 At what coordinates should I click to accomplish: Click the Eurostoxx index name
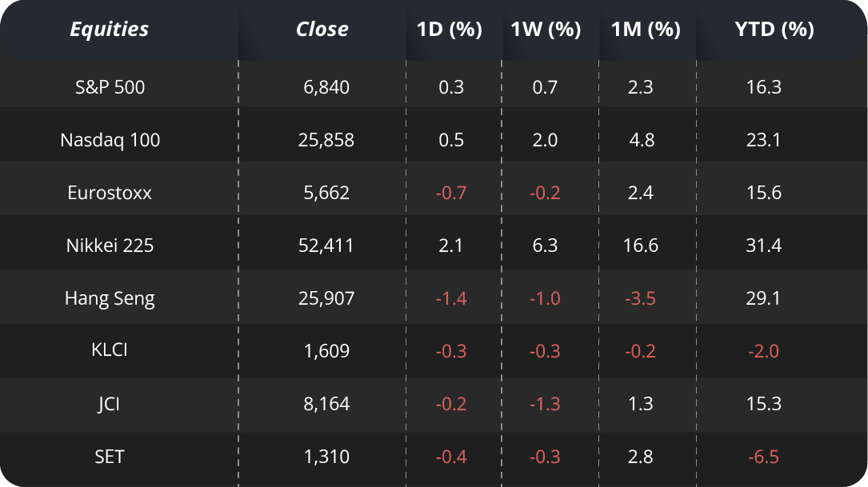click(110, 193)
